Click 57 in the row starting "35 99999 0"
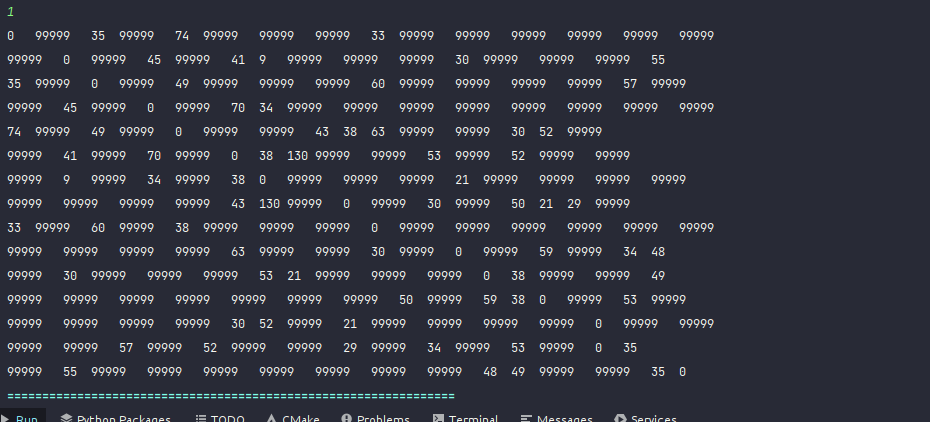The width and height of the screenshot is (930, 422). (630, 84)
